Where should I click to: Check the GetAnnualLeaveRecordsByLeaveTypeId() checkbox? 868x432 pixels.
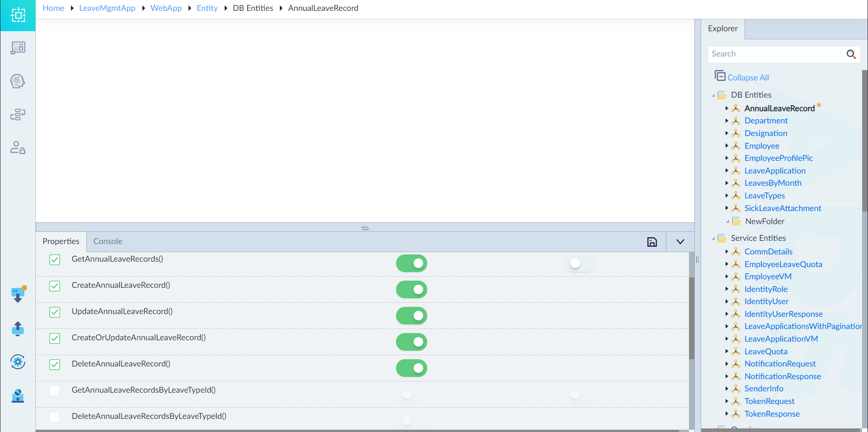[55, 391]
